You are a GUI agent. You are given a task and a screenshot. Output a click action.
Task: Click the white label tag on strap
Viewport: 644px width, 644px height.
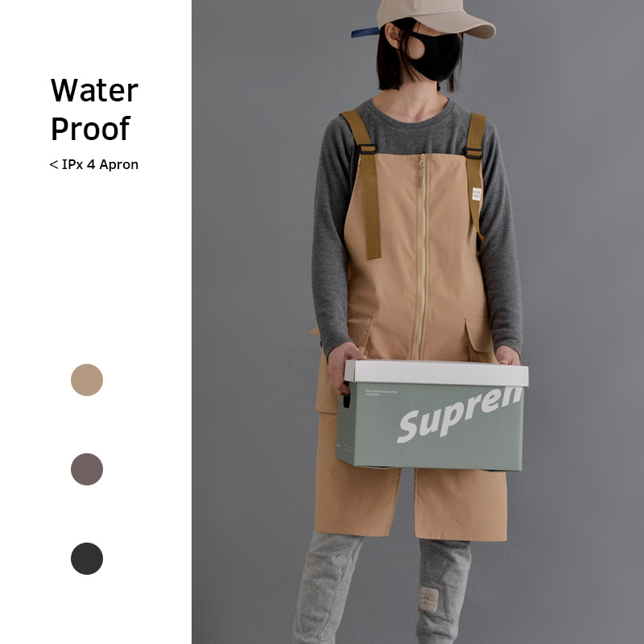click(x=477, y=194)
